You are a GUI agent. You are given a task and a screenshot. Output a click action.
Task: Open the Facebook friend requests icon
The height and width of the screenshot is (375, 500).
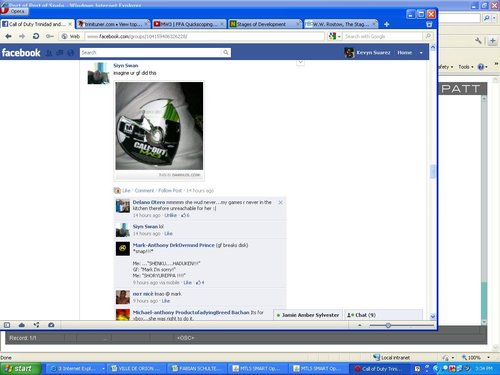pyautogui.click(x=49, y=53)
